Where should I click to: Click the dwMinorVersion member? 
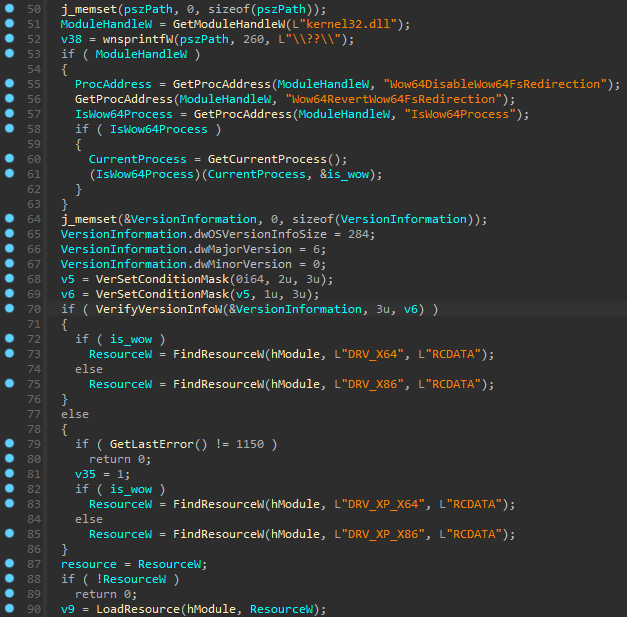point(243,264)
